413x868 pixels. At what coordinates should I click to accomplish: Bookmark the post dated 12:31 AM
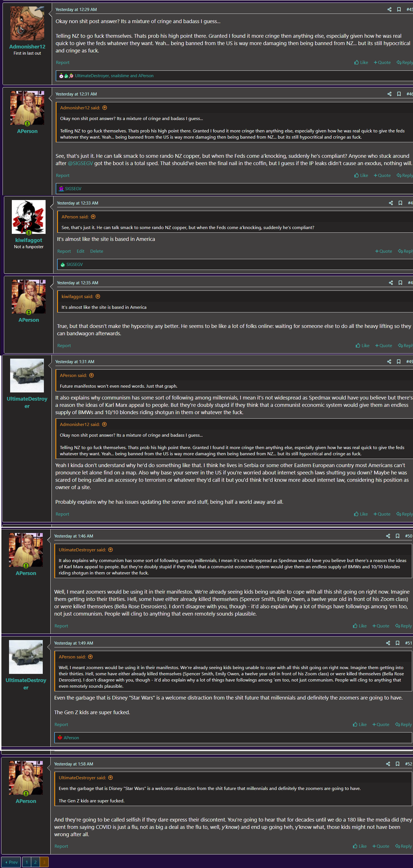tap(399, 94)
